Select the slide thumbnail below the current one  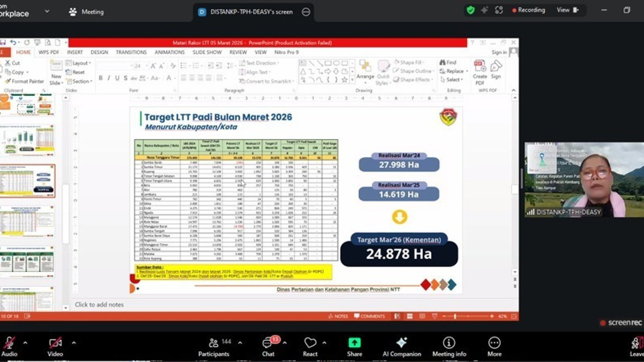point(28,221)
